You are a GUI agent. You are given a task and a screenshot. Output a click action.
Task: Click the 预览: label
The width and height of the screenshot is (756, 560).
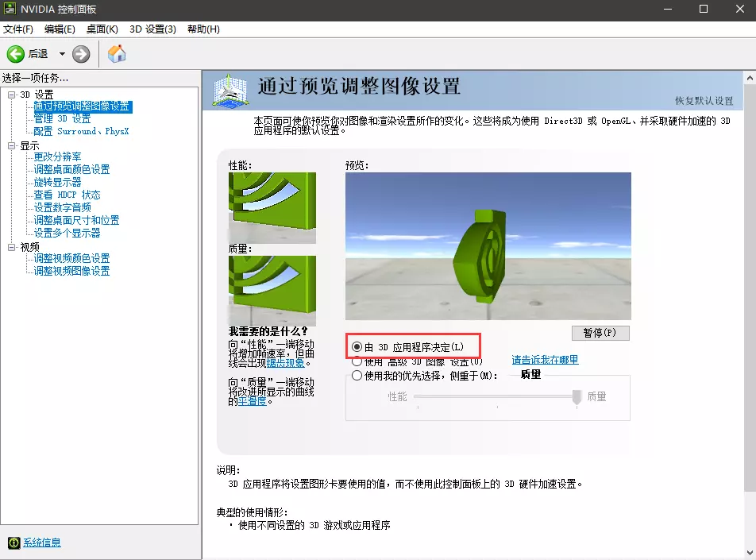pyautogui.click(x=357, y=165)
